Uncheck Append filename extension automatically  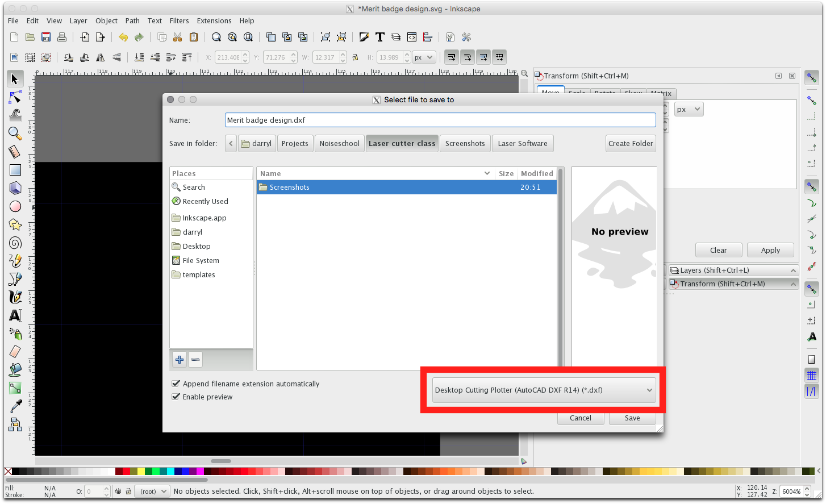(176, 384)
